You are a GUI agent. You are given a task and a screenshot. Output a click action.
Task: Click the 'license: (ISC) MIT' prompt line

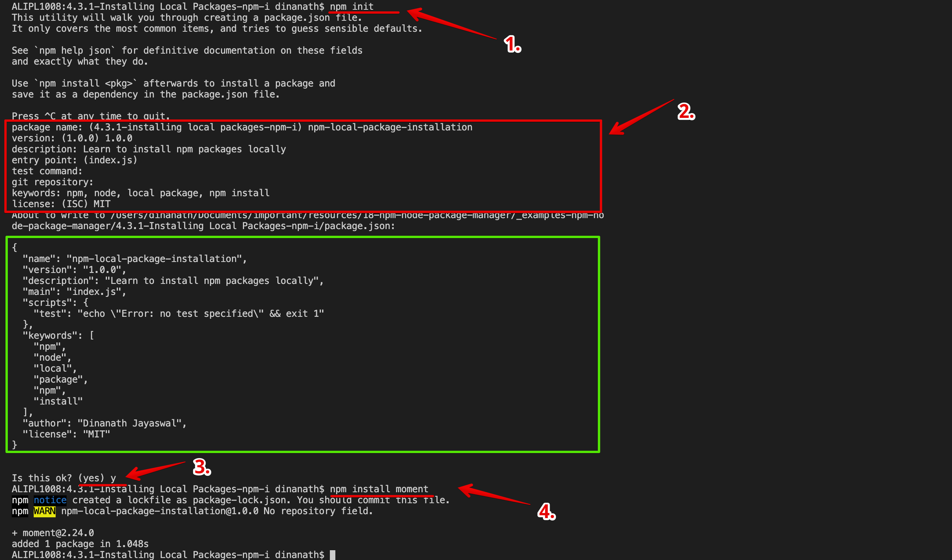click(61, 204)
